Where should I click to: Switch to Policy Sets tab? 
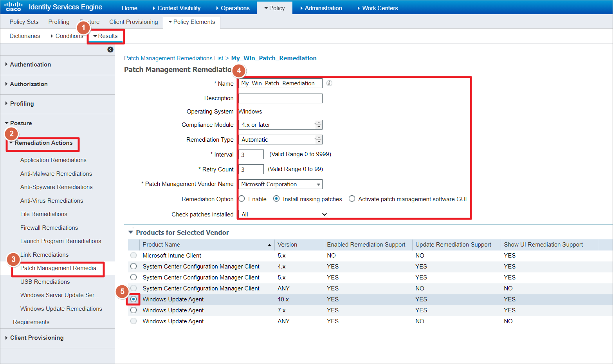(x=24, y=22)
